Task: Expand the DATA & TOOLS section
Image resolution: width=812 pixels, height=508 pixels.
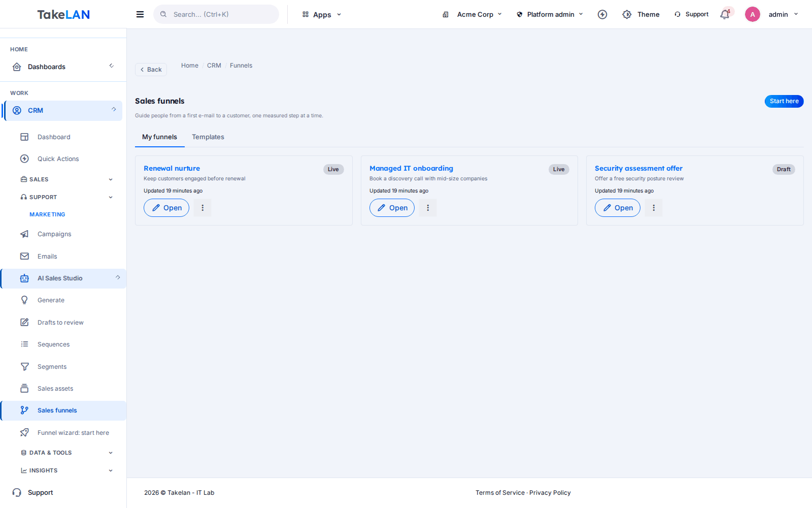Action: (x=66, y=453)
